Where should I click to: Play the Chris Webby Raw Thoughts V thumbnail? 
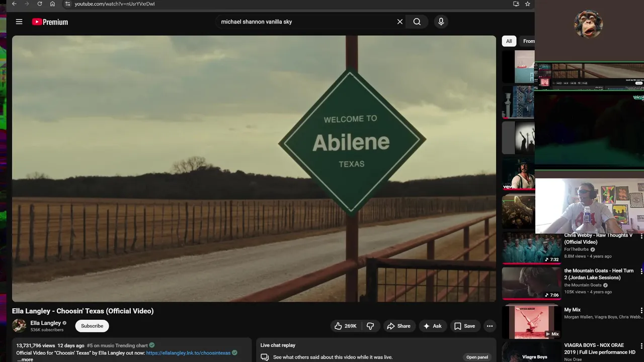(x=531, y=248)
